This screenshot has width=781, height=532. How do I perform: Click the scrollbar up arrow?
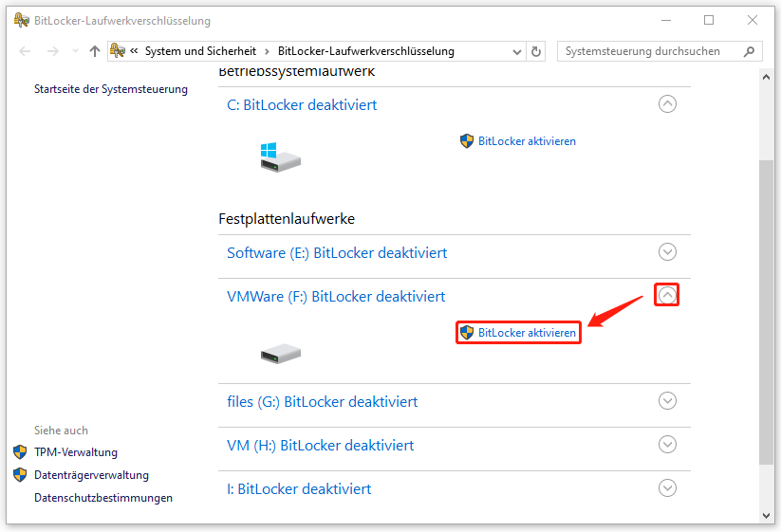coord(766,77)
